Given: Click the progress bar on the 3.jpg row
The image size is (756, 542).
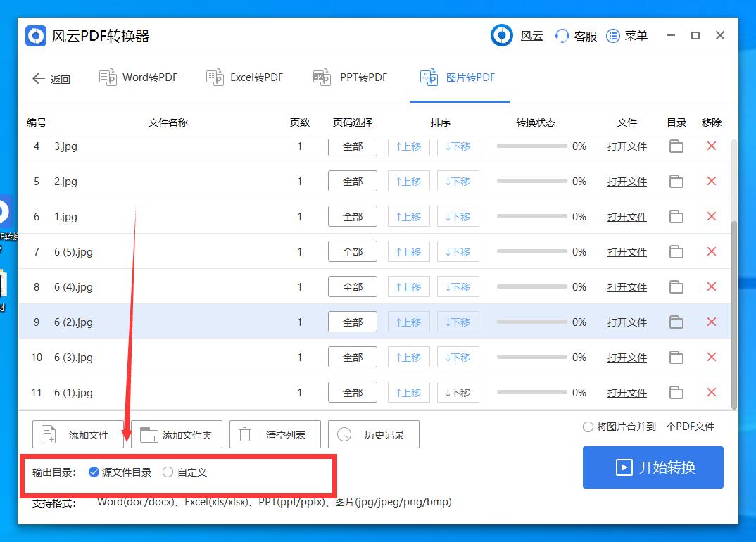Looking at the screenshot, I should point(534,146).
